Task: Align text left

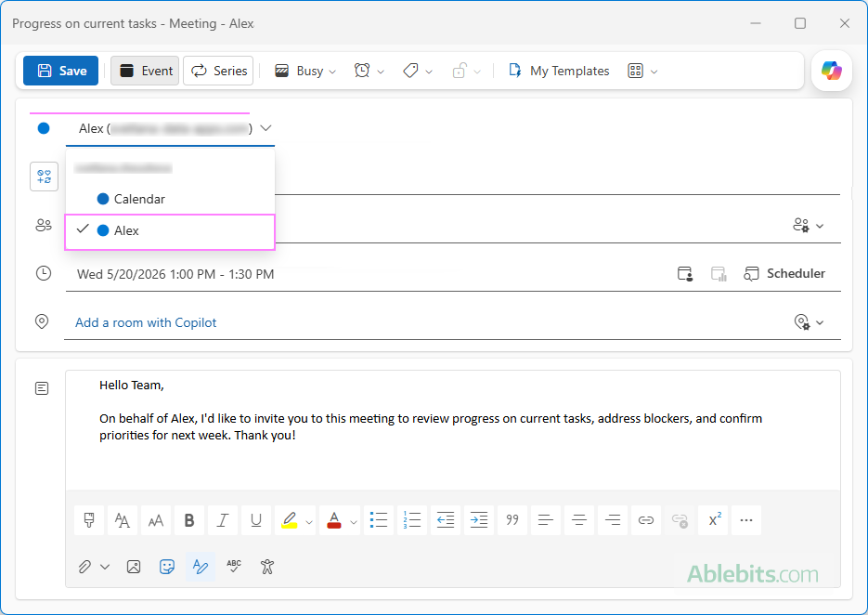Action: (546, 519)
